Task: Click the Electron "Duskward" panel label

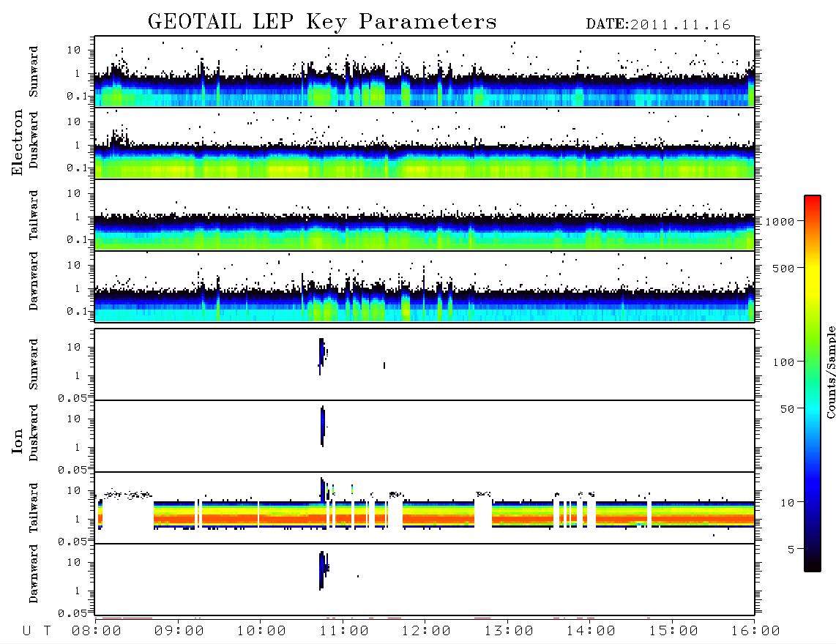Action: (x=34, y=141)
